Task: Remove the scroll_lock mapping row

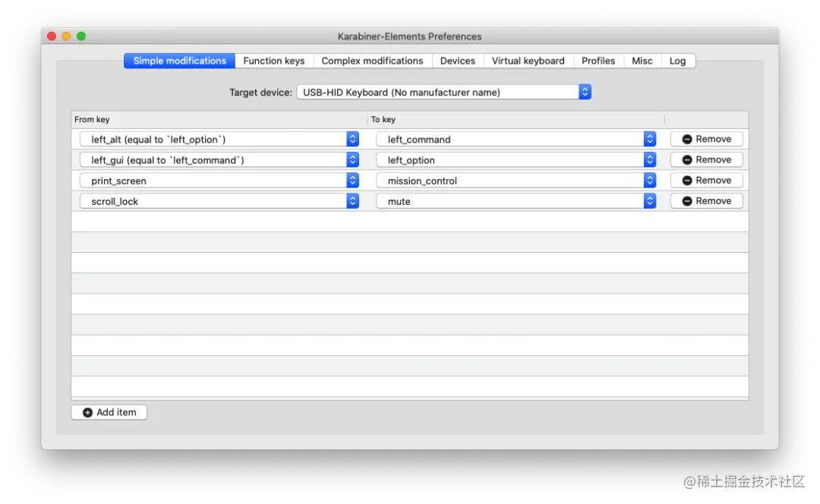Action: (707, 200)
